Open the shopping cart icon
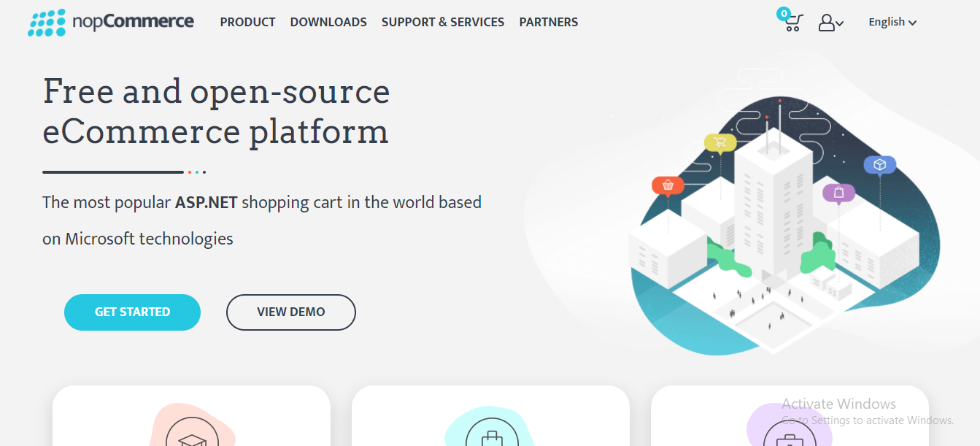Screen dimensions: 980x446 [x=793, y=22]
